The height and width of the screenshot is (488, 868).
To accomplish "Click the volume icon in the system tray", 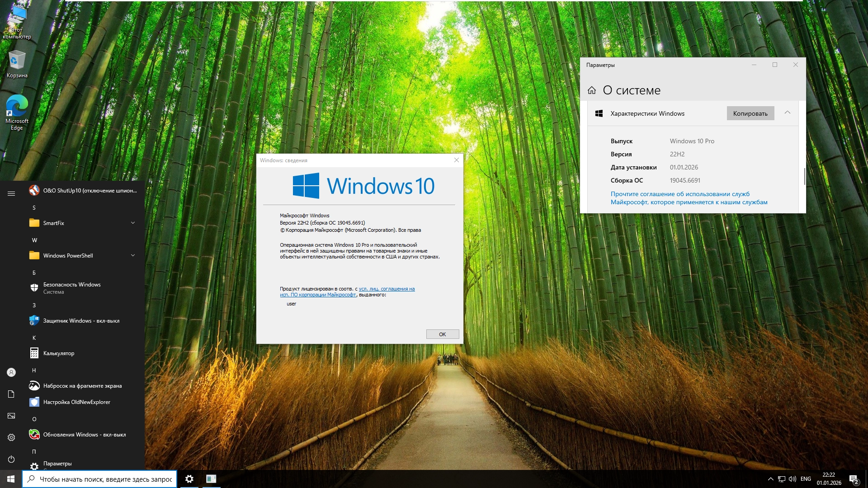I will (792, 479).
